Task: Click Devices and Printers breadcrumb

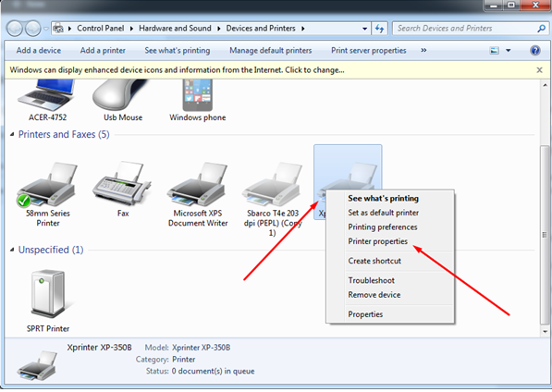Action: [261, 29]
